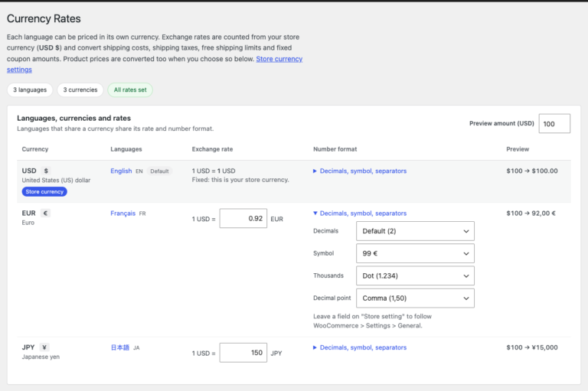Open the 日本語 language link

[x=119, y=347]
